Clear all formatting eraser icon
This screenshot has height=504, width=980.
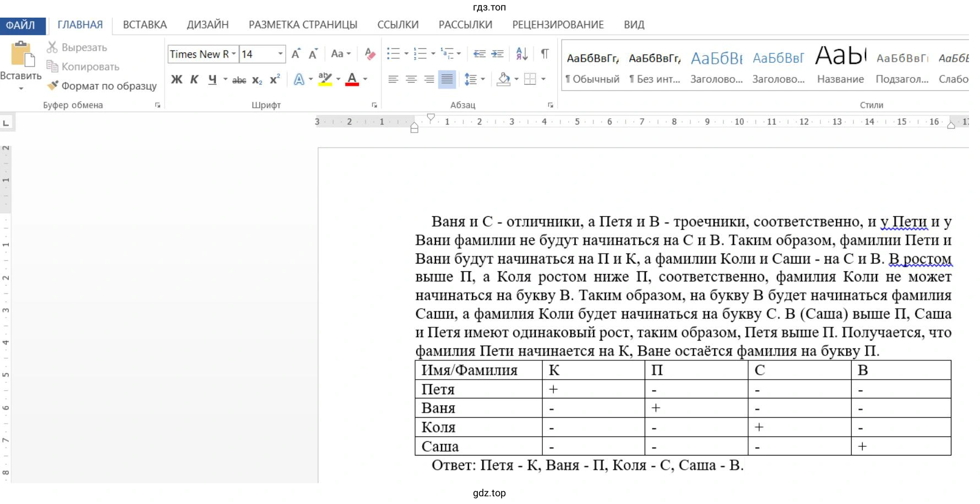(370, 54)
